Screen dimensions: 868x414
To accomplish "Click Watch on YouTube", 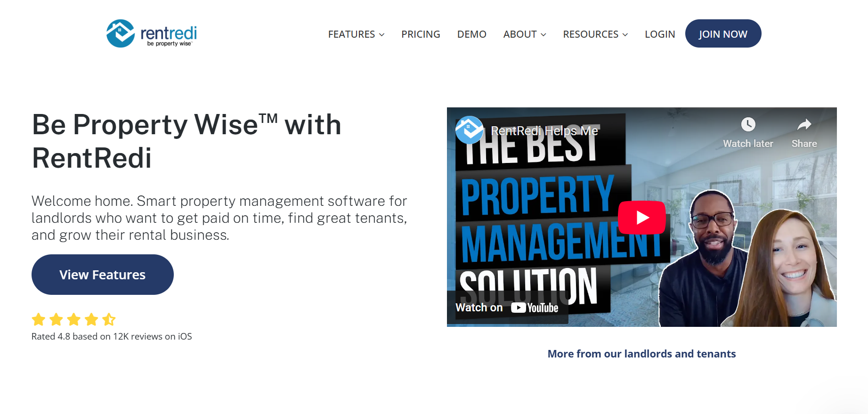I will click(x=507, y=308).
